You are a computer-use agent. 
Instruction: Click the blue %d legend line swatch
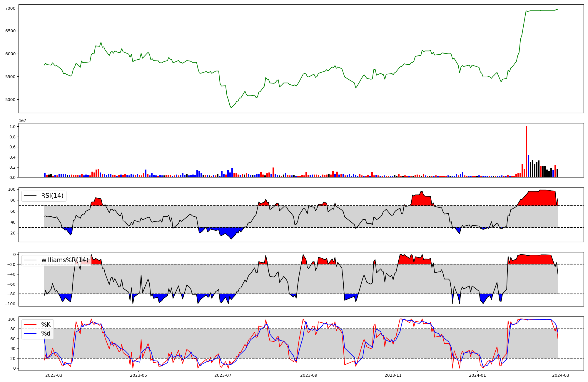coord(30,334)
